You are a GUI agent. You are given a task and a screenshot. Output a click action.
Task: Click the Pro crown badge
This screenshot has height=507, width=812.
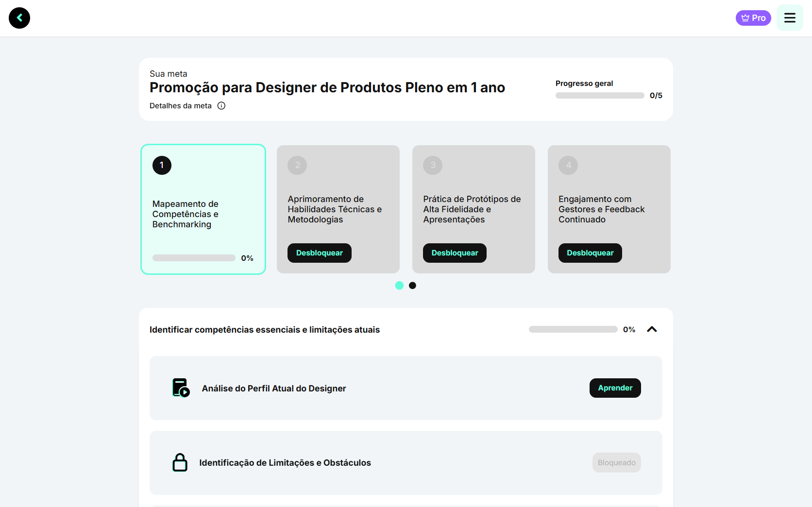tap(753, 18)
